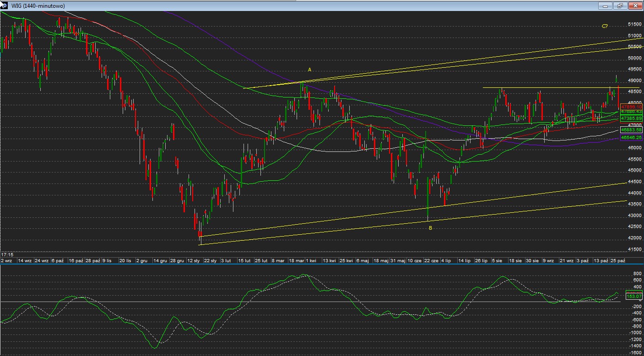Click the 2 wrz date on time axis
Viewport: 644px width, 356px height.
[7, 260]
